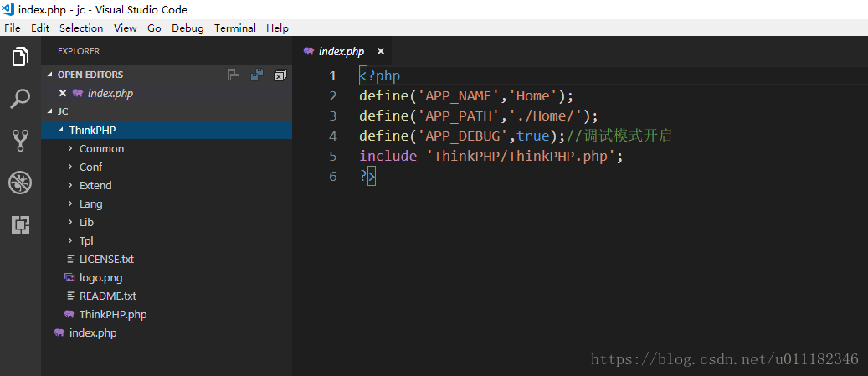Click line number 1 in the gutter
Image resolution: width=868 pixels, height=376 pixels.
tap(332, 76)
